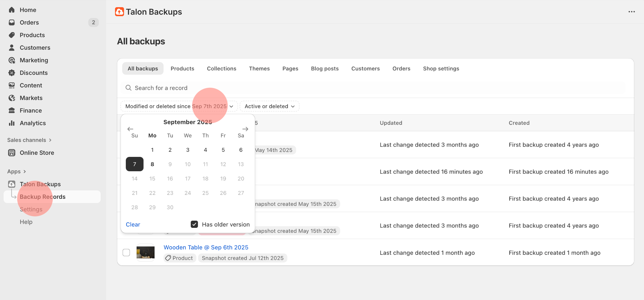Click the Discounts sidebar icon
The width and height of the screenshot is (644, 300).
point(11,72)
